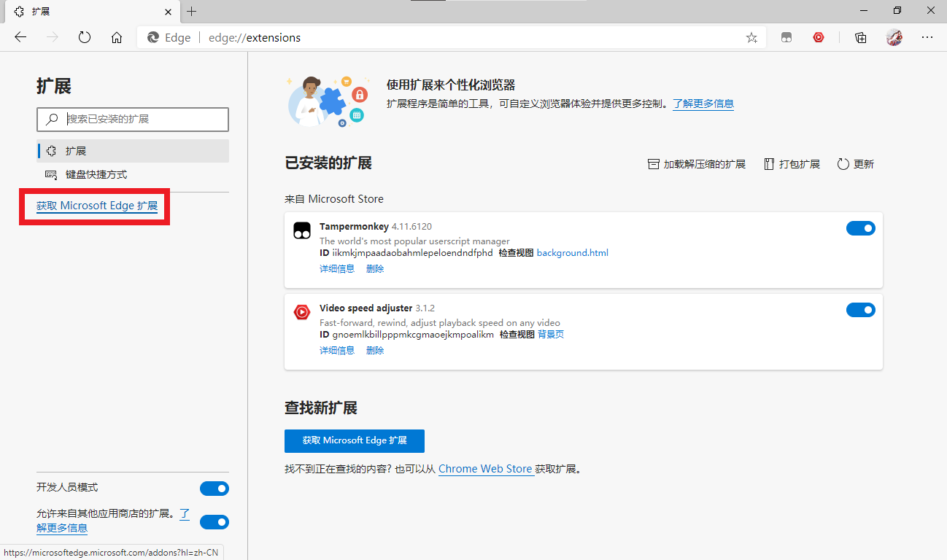Screen dimensions: 947x560
Task: Open the browser settings menu (...)
Action: click(927, 37)
